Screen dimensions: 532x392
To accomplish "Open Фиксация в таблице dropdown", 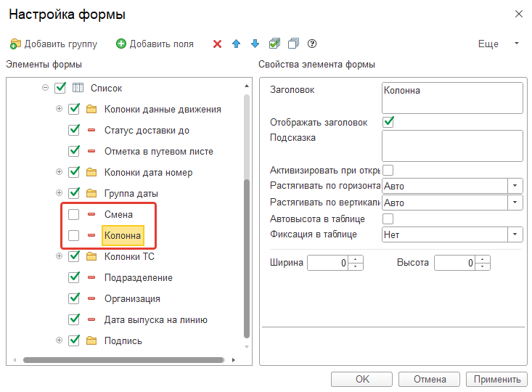I will pyautogui.click(x=515, y=234).
